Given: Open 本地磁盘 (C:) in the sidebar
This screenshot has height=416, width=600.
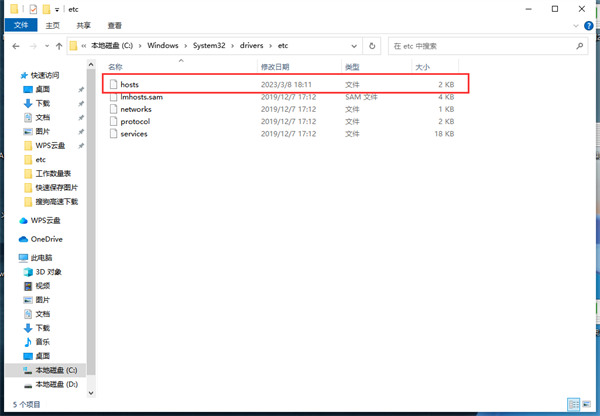Looking at the screenshot, I should [x=56, y=370].
